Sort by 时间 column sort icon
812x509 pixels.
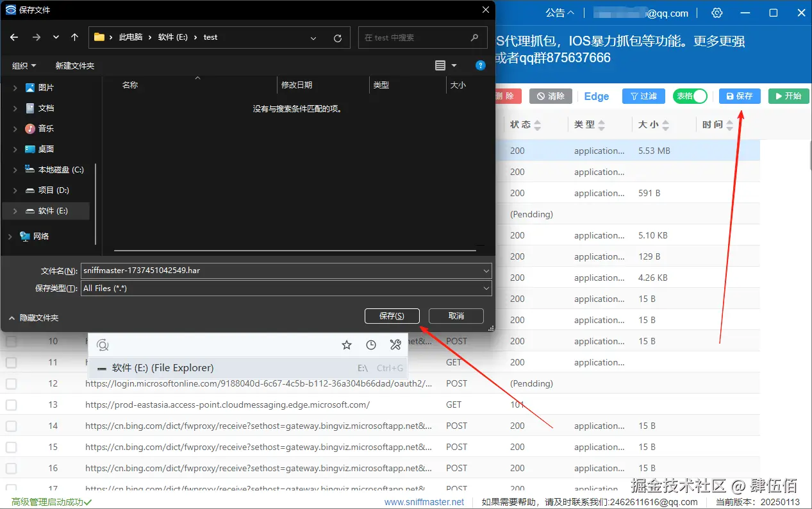[x=729, y=124]
